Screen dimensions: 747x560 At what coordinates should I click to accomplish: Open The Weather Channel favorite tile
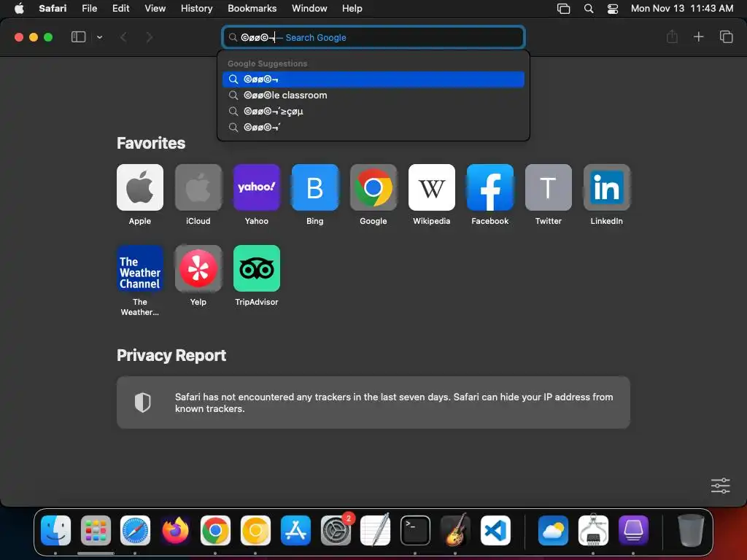tap(139, 268)
